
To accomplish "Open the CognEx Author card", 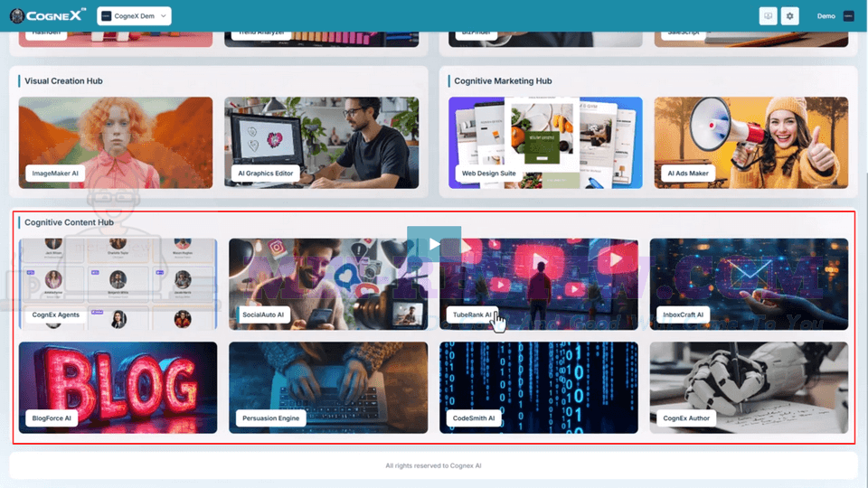I will (749, 388).
